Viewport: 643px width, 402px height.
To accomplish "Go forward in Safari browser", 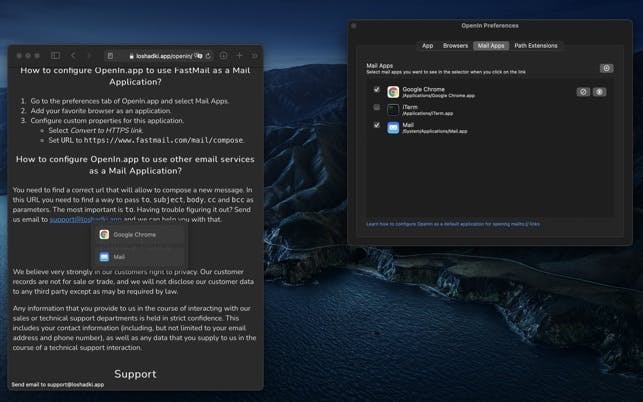I will coord(89,55).
